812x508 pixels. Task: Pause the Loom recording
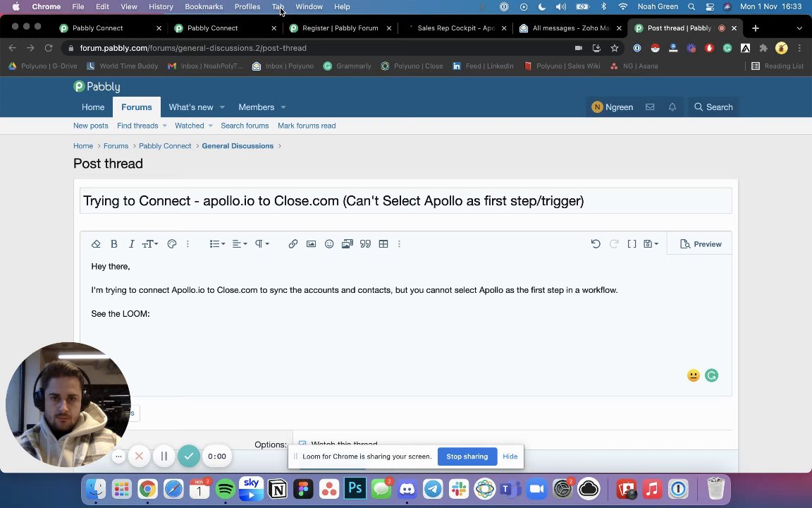tap(164, 456)
